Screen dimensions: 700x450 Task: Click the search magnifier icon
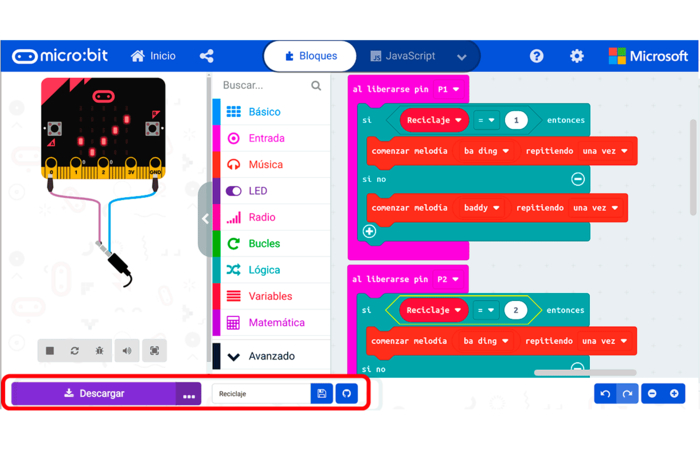tap(316, 86)
